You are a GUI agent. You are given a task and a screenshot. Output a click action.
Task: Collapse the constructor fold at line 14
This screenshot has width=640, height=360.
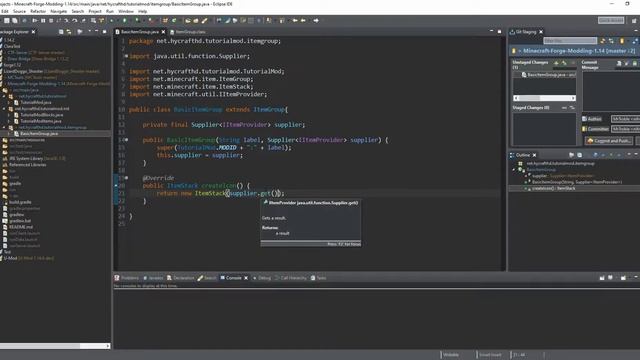tap(127, 140)
